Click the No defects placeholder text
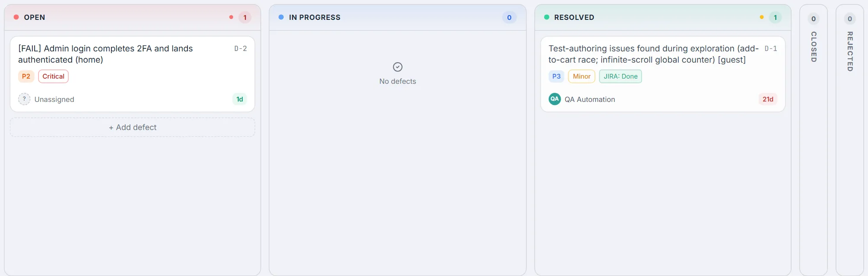The width and height of the screenshot is (868, 276). click(x=398, y=81)
